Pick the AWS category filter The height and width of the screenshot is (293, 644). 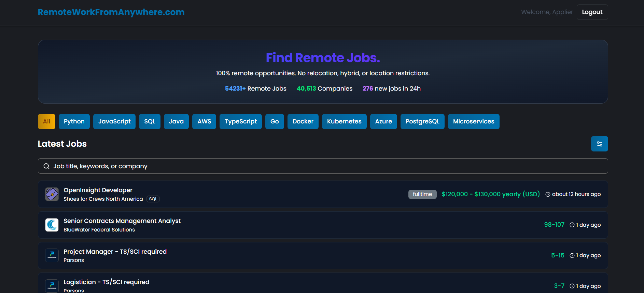204,121
